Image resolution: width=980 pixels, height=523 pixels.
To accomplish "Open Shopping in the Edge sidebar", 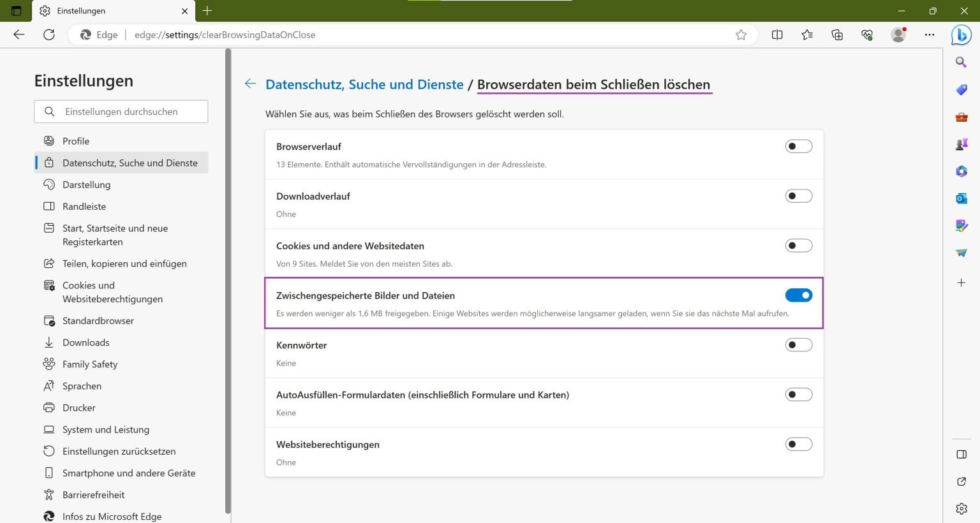I will (x=961, y=89).
